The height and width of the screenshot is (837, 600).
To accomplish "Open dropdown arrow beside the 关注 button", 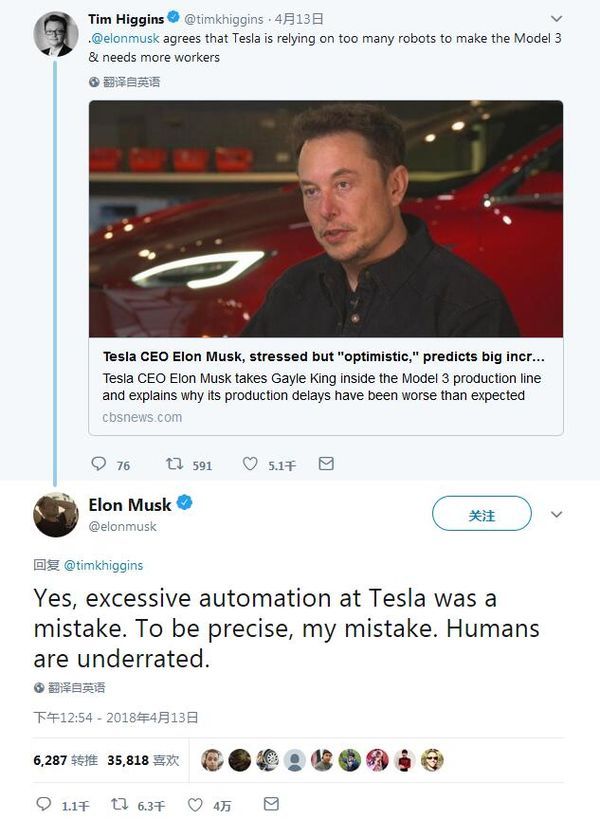I will [x=557, y=514].
